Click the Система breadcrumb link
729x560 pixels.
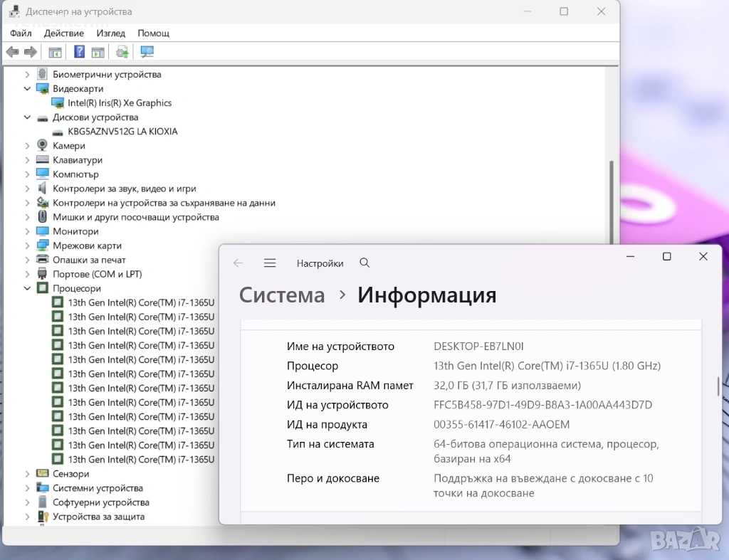pyautogui.click(x=282, y=295)
